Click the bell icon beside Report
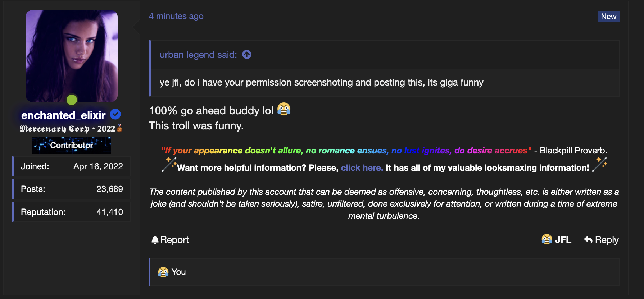The height and width of the screenshot is (299, 644). (x=155, y=240)
